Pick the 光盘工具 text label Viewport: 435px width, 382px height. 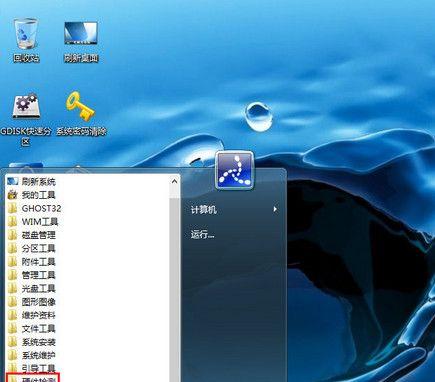pyautogui.click(x=38, y=289)
